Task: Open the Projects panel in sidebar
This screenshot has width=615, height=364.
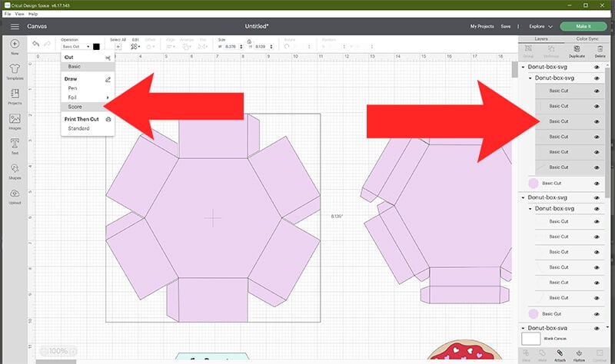Action: (15, 94)
